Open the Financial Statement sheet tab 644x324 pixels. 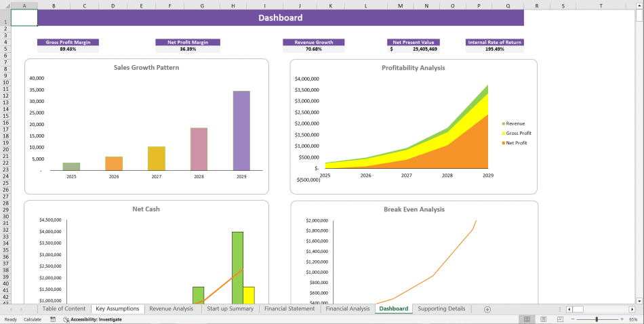click(x=289, y=308)
